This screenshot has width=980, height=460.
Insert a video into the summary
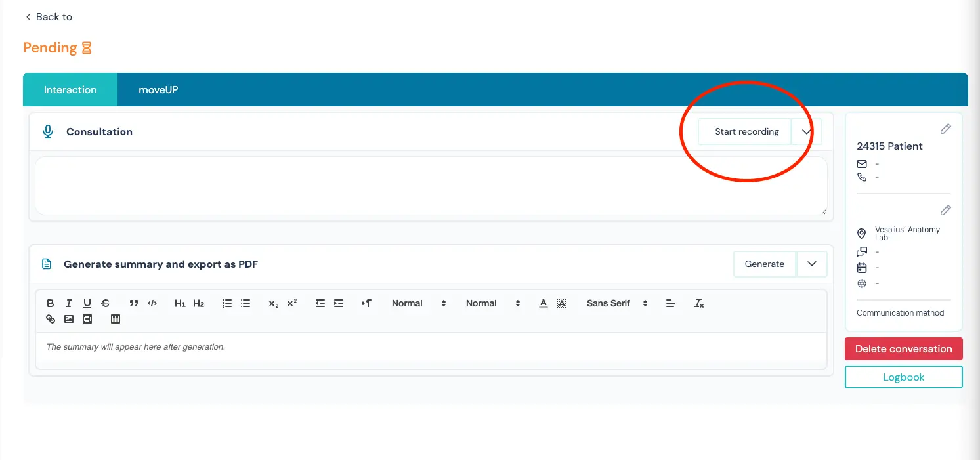[87, 320]
